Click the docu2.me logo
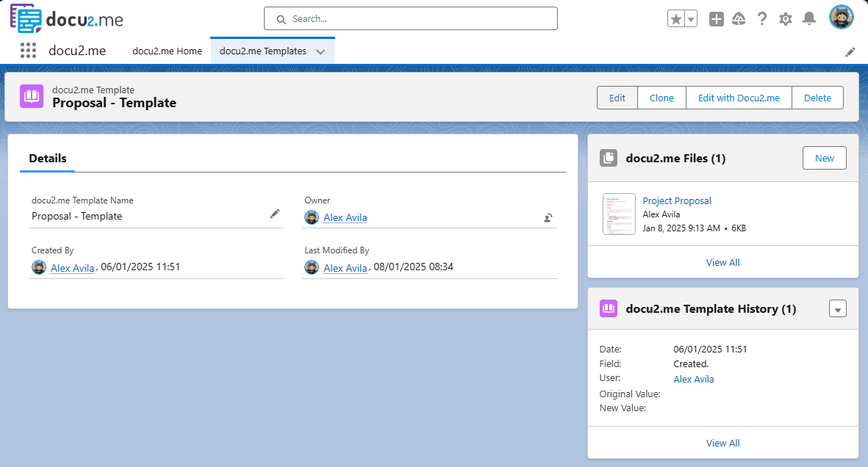 67,18
